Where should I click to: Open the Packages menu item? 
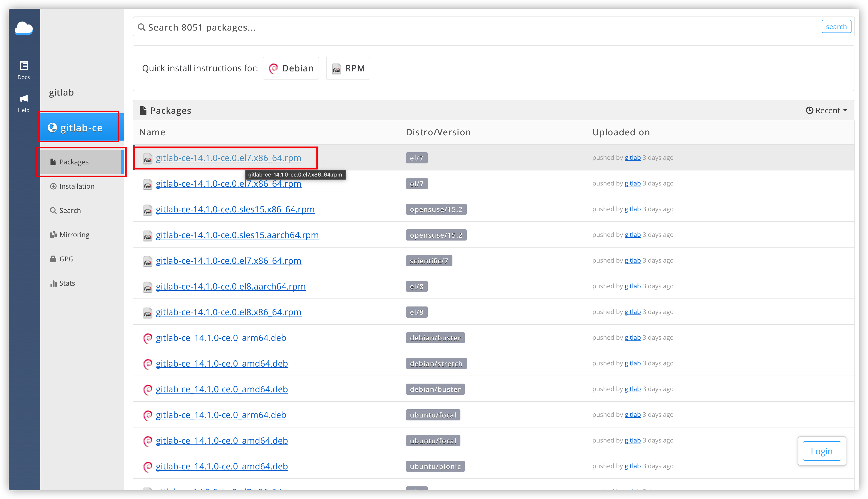coord(82,162)
